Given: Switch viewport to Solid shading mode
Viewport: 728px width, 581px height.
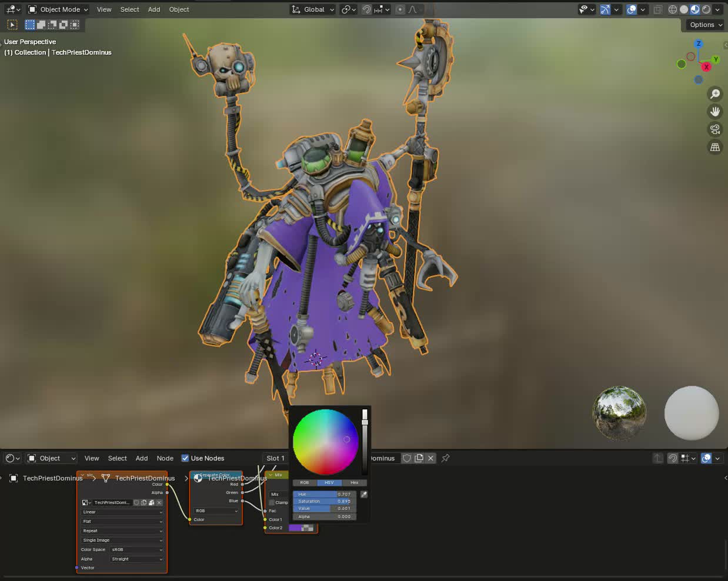Looking at the screenshot, I should (x=683, y=9).
